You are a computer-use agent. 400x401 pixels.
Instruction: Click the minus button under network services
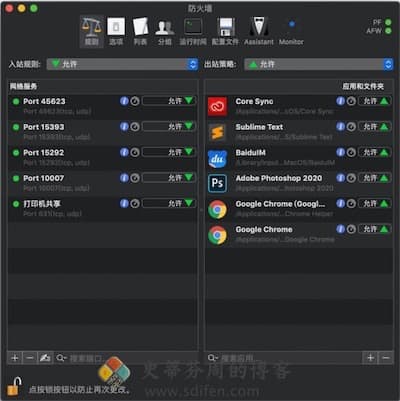[29, 358]
